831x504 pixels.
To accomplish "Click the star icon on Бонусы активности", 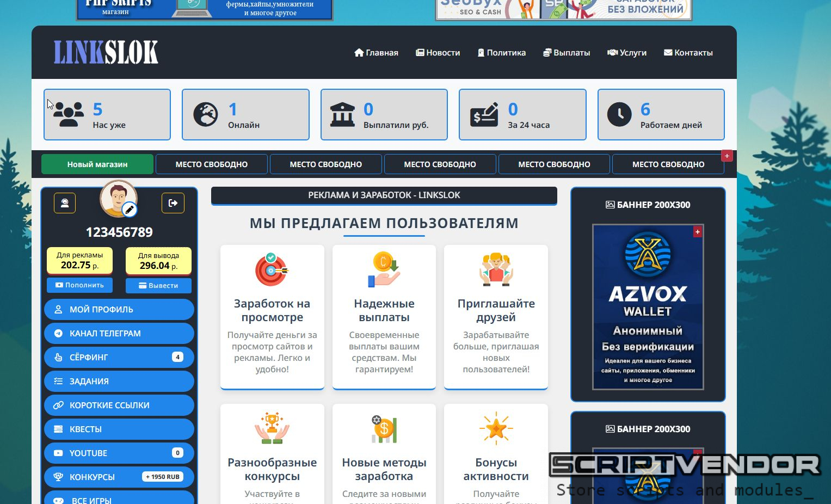I will click(496, 428).
